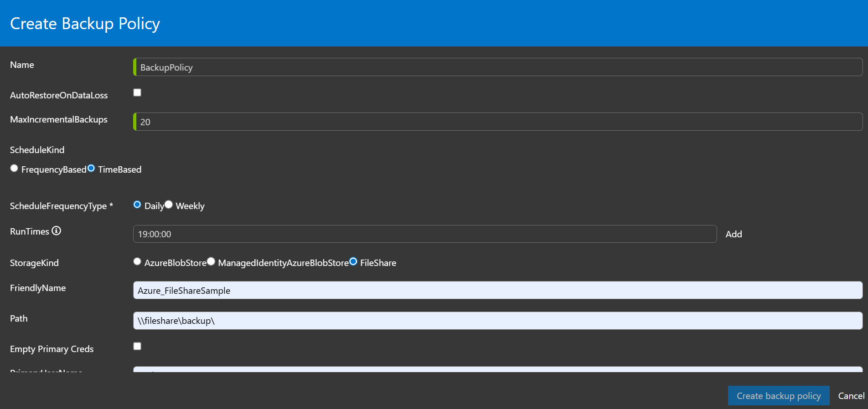This screenshot has height=409, width=868.
Task: Click the FriendlyName label
Action: [38, 288]
